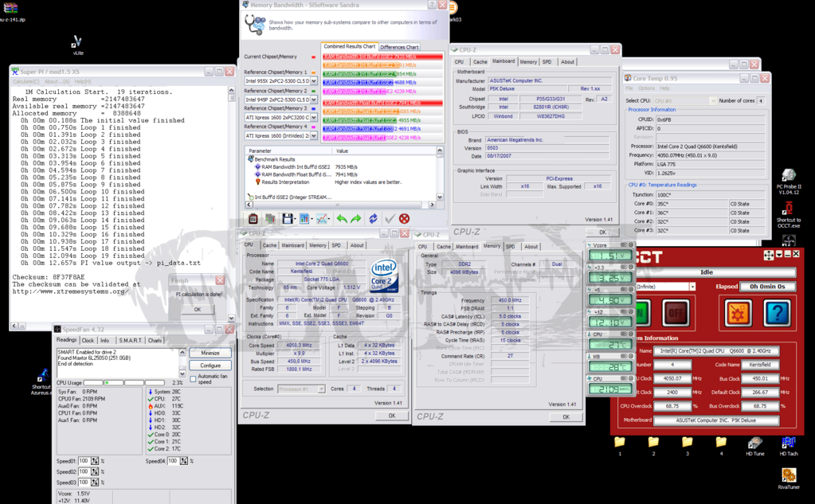The width and height of the screenshot is (815, 504).
Task: Click the RAM Bandwidth Int Buff'd iSSE2 result row
Action: [343, 166]
